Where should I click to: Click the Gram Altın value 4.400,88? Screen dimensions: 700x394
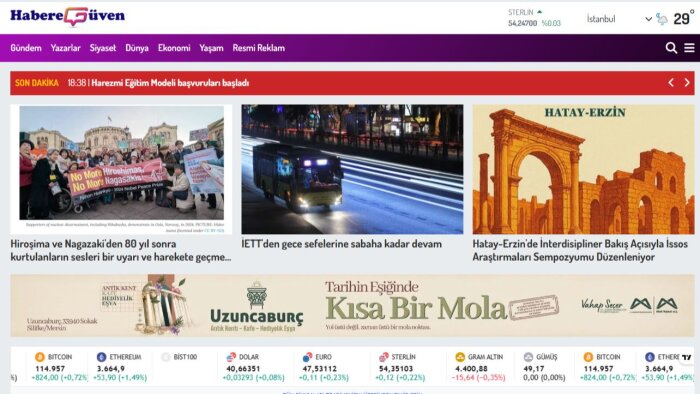point(471,369)
